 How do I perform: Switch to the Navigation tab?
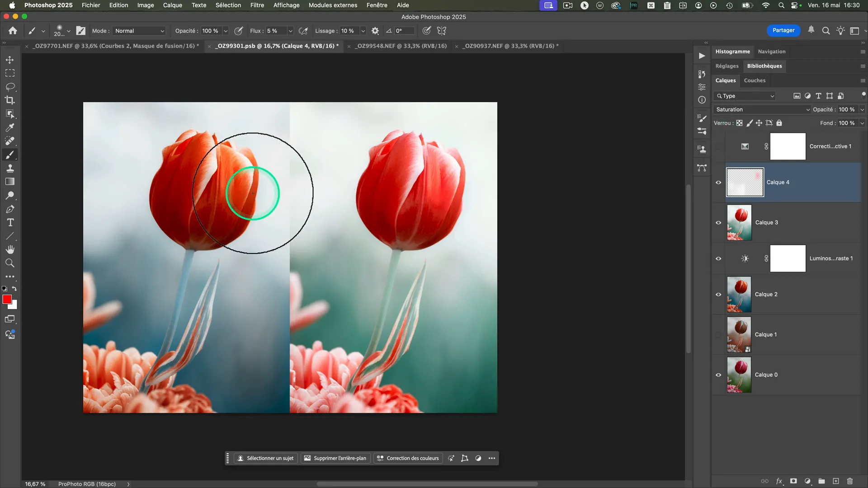(771, 52)
